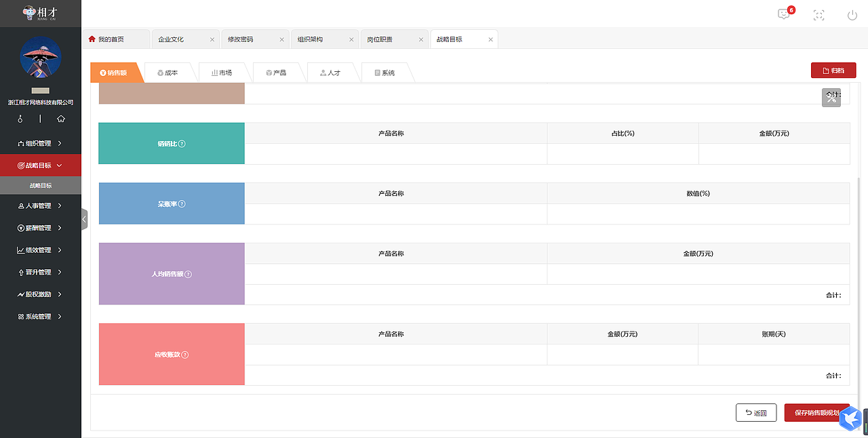Show help for 人均销售额 question icon
Screen dimensions: 868x438
coord(188,275)
